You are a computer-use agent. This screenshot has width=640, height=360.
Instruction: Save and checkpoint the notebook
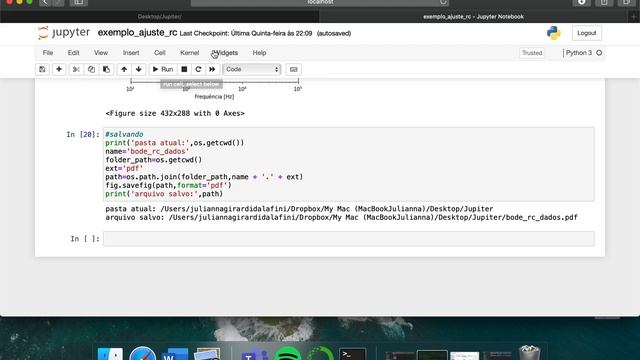point(42,69)
